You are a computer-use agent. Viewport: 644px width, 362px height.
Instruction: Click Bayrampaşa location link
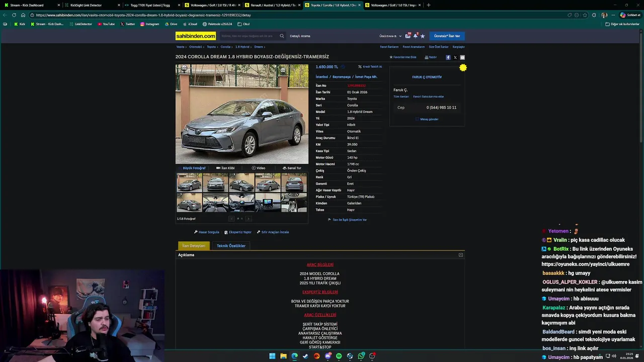(342, 77)
